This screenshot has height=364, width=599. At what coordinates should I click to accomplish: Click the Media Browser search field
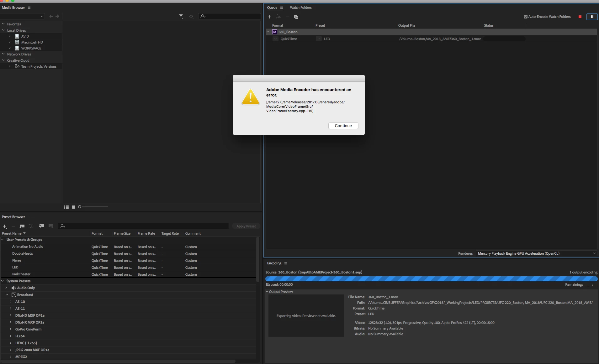(x=230, y=16)
